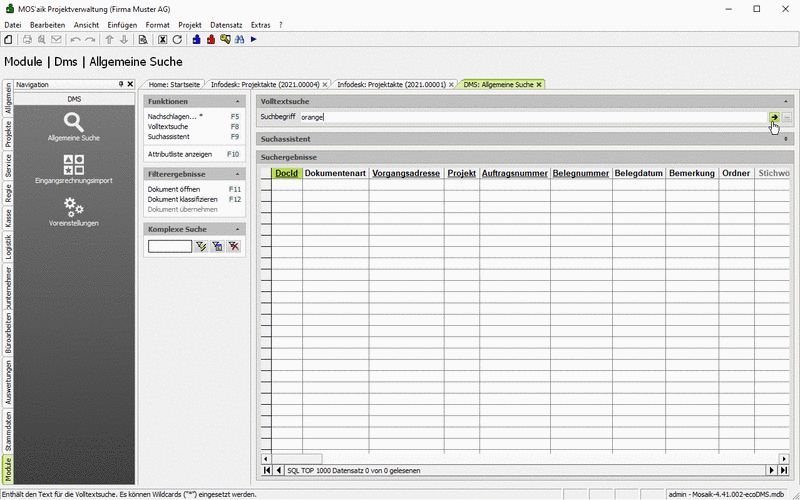The image size is (800, 500).
Task: Click Suchassistent F9 function
Action: 193,137
